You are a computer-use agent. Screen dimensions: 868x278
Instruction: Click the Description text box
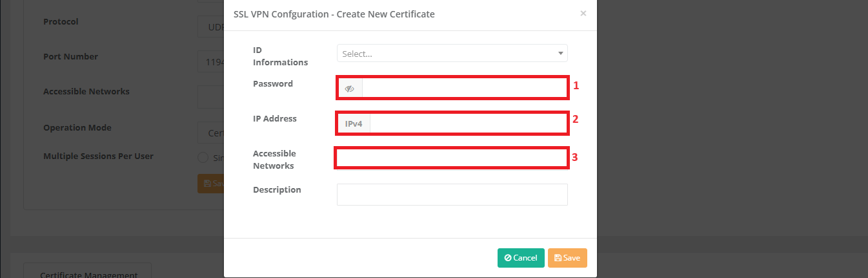click(452, 195)
